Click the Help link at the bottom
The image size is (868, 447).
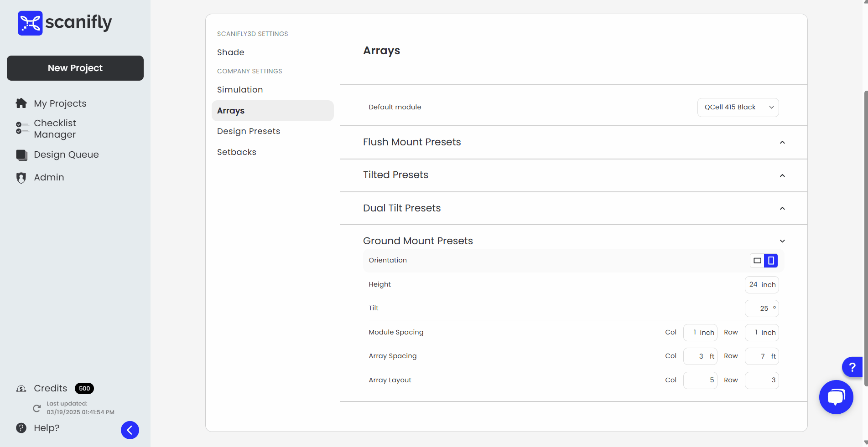click(x=47, y=428)
